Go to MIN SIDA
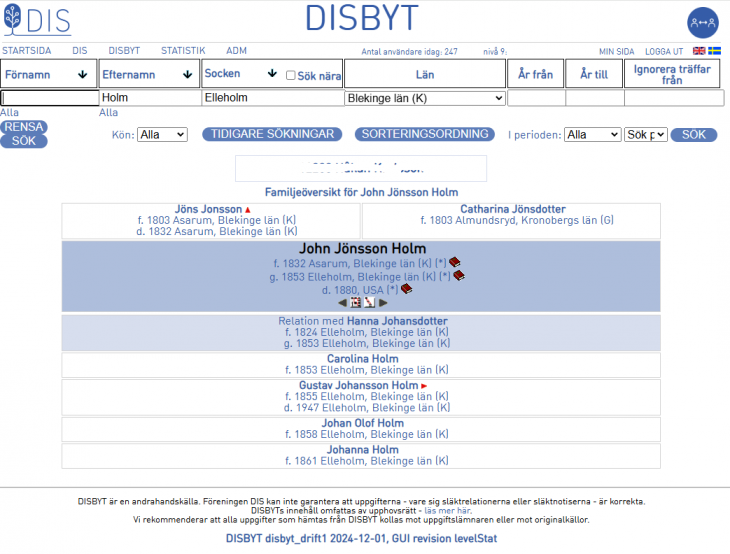Image resolution: width=730 pixels, height=554 pixels. click(616, 52)
